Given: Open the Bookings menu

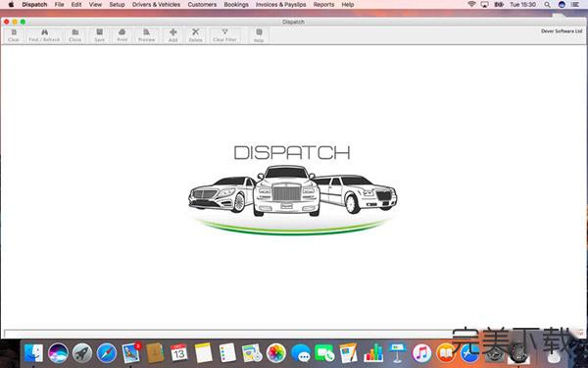Looking at the screenshot, I should (x=236, y=5).
